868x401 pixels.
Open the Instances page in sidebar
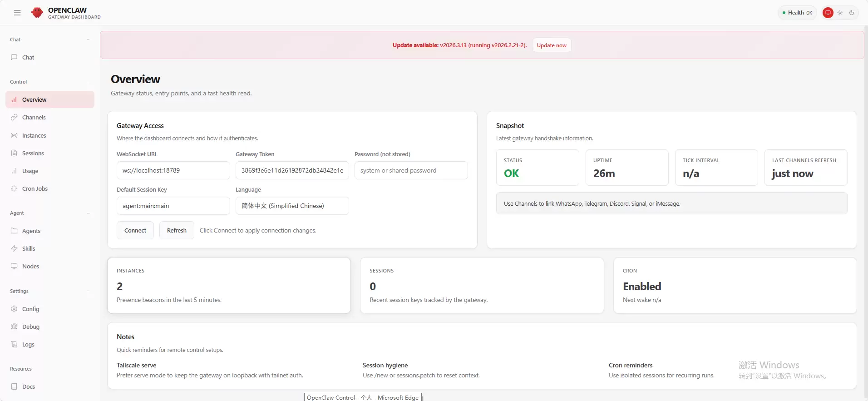34,135
